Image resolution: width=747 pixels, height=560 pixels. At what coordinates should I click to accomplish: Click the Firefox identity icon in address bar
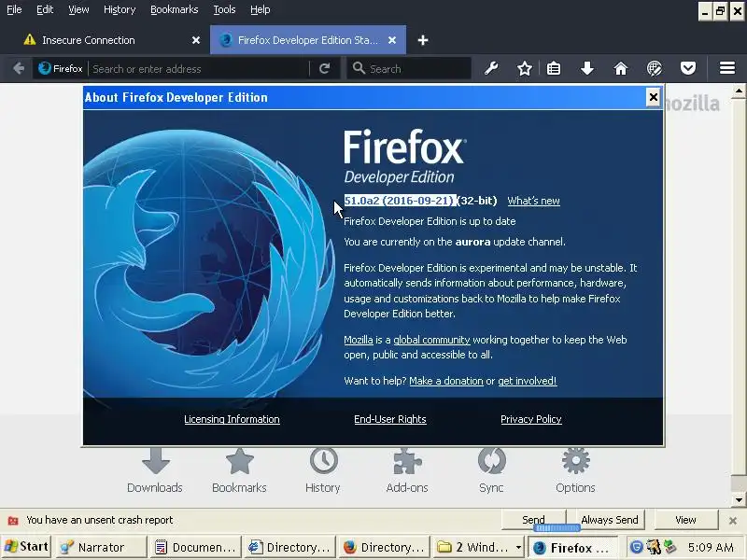click(x=61, y=68)
